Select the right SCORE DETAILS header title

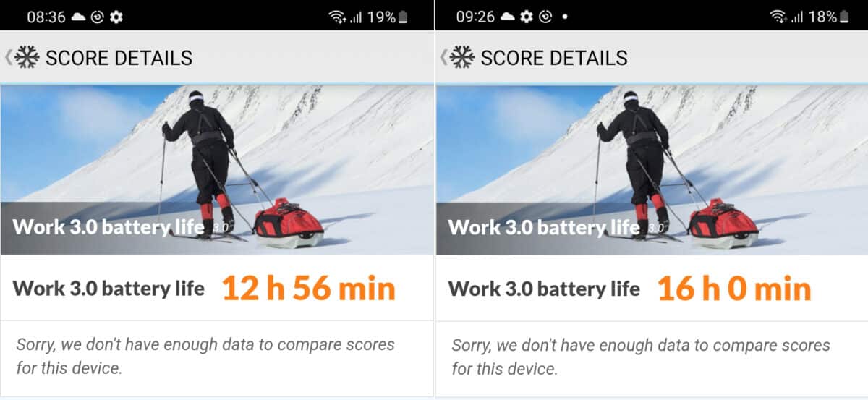point(554,58)
